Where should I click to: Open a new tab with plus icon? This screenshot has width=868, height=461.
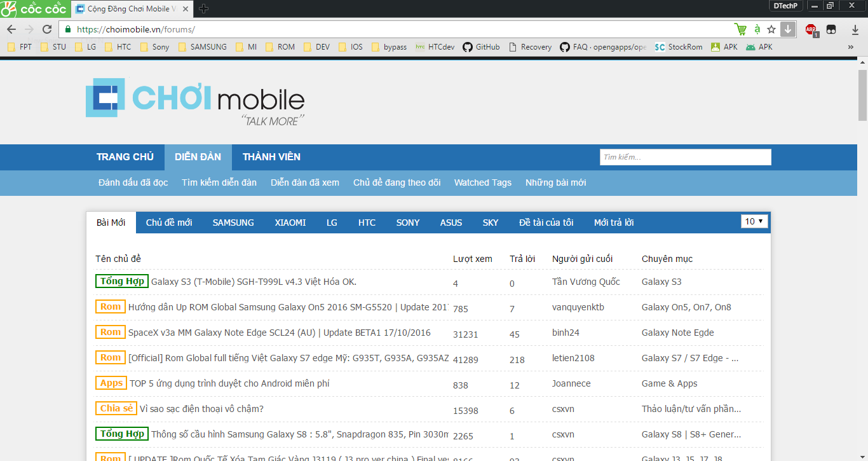203,8
